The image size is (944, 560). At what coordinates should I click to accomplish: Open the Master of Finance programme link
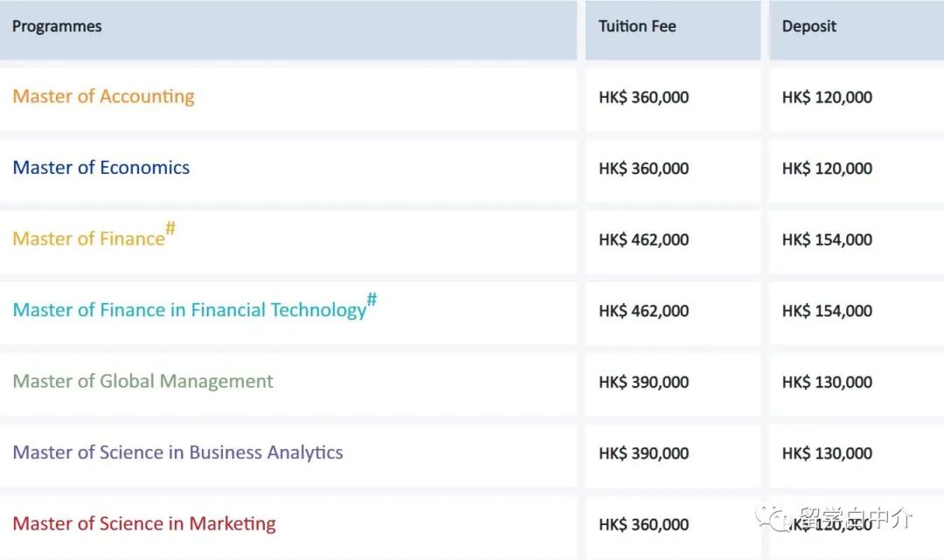(x=88, y=239)
